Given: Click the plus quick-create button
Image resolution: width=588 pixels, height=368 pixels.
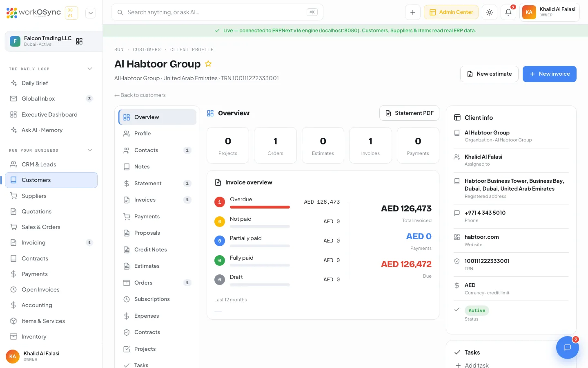Looking at the screenshot, I should pos(413,12).
